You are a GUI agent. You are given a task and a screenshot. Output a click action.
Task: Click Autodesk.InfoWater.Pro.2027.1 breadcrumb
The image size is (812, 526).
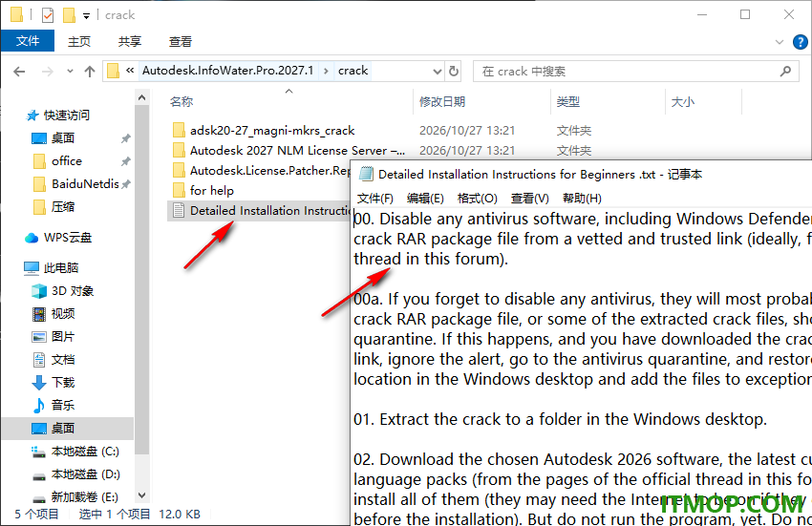(x=228, y=71)
